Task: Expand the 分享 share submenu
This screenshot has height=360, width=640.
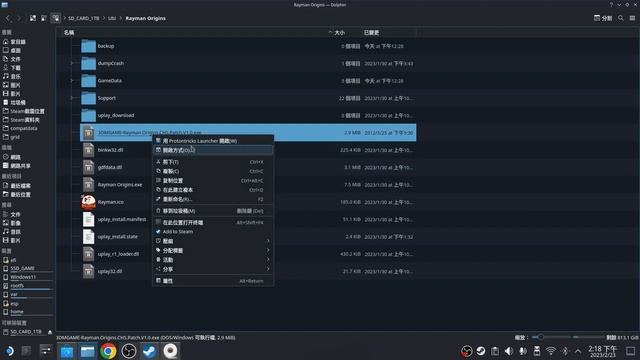Action: click(x=213, y=269)
